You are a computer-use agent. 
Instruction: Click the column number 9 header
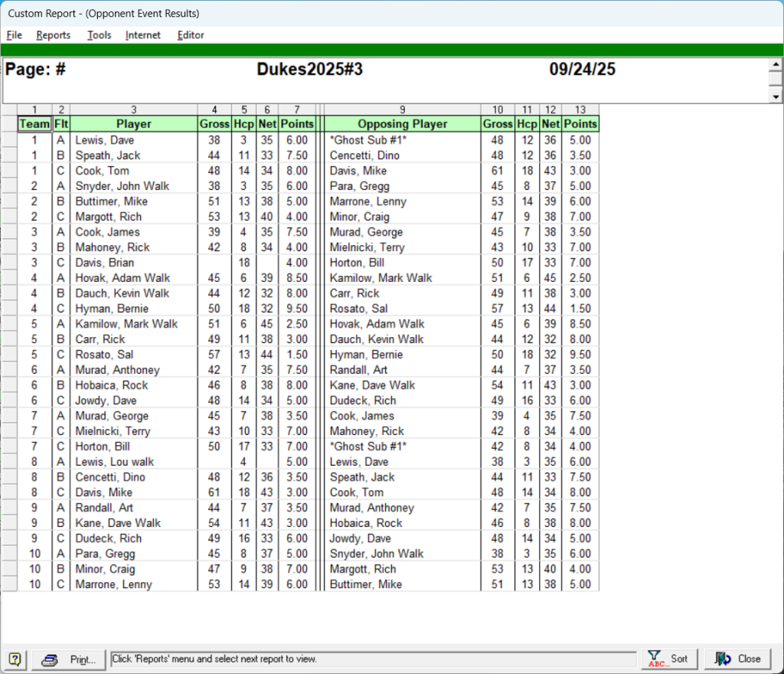point(403,110)
